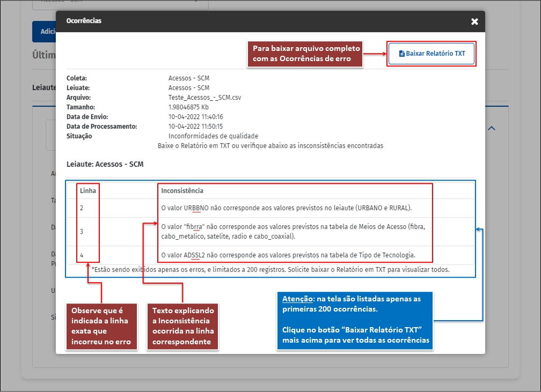Click the Leiaute: Acessos - SCM heading

[x=105, y=165]
